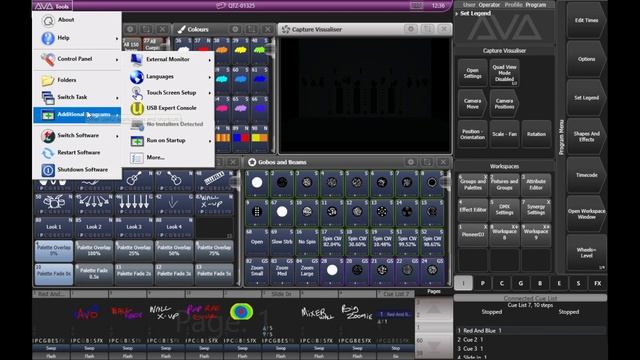Select the Look 4 palette

pos(174,228)
